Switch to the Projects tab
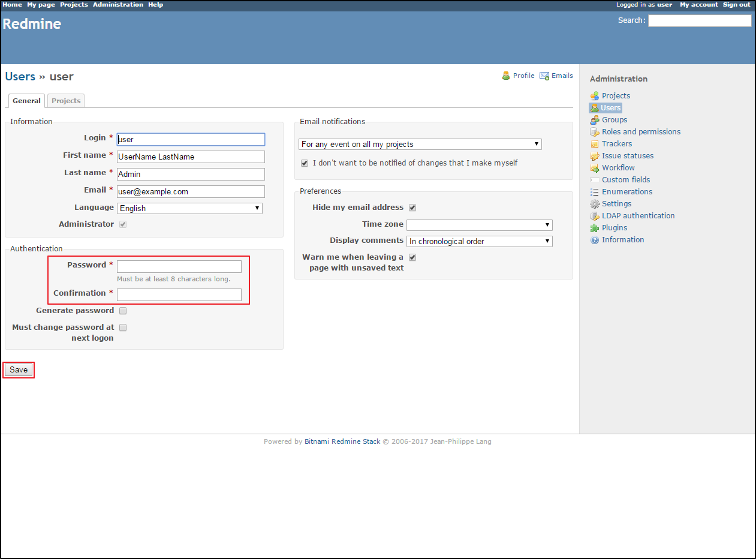Viewport: 756px width, 559px height. (x=66, y=101)
